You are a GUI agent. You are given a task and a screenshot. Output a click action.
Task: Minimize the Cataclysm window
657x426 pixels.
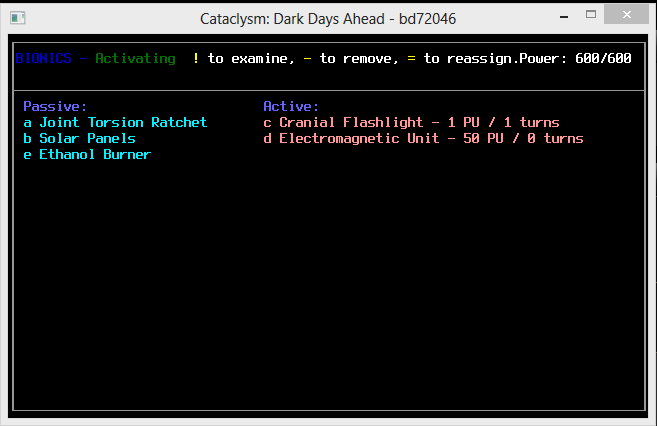click(x=564, y=17)
